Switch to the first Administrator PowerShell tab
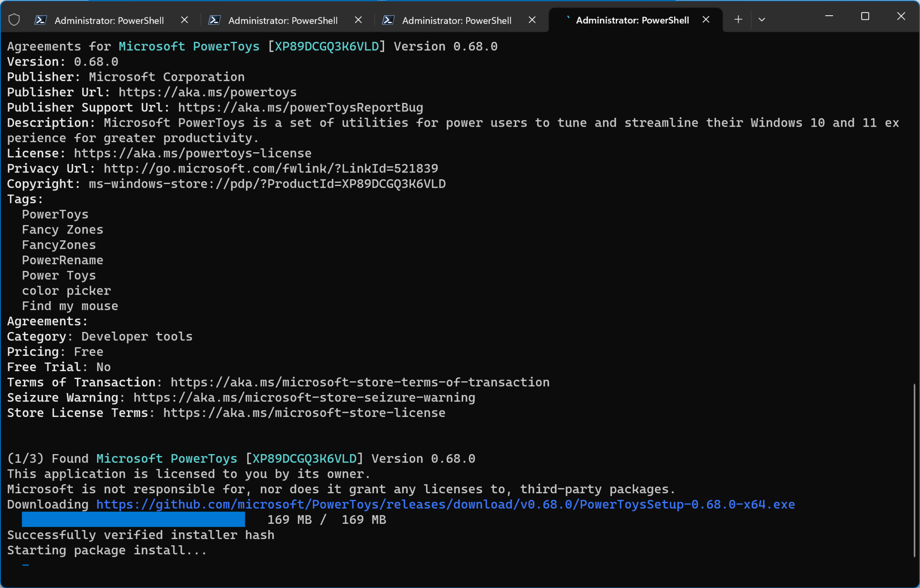 (108, 19)
